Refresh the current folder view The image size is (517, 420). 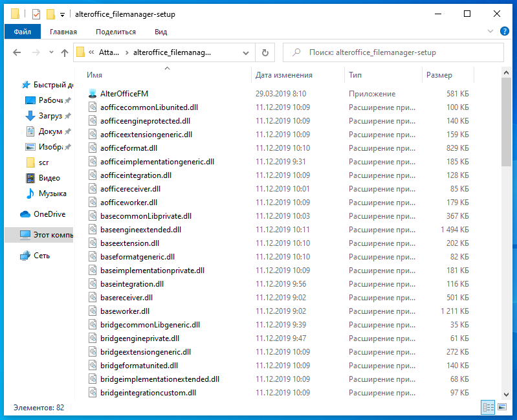point(265,52)
